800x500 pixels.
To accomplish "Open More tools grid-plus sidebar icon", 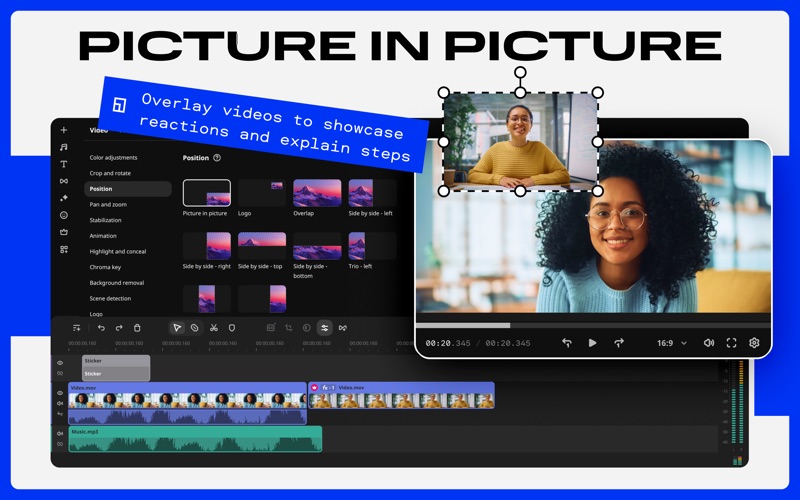I will tap(64, 249).
